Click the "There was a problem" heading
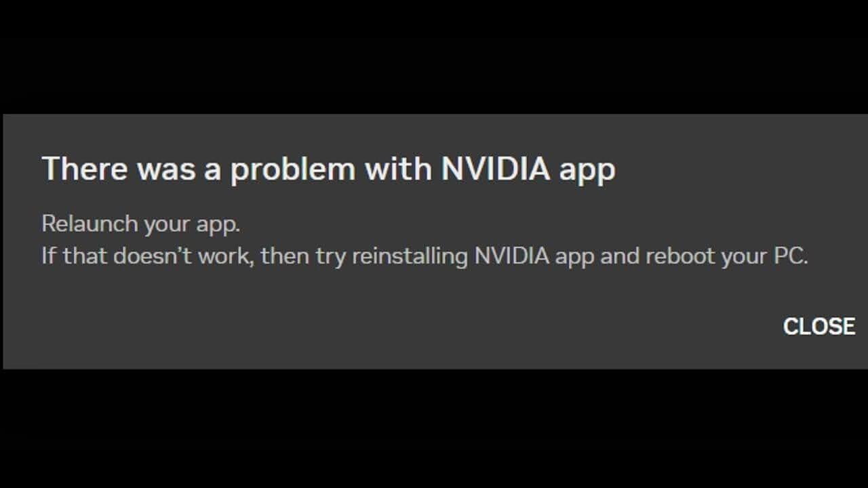Screen dimensions: 868x488 [328, 169]
